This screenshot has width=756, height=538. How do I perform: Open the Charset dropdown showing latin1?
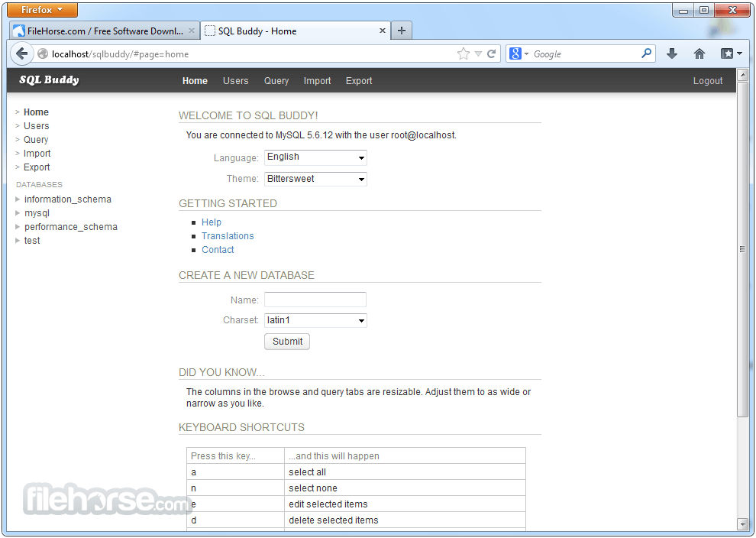[315, 320]
